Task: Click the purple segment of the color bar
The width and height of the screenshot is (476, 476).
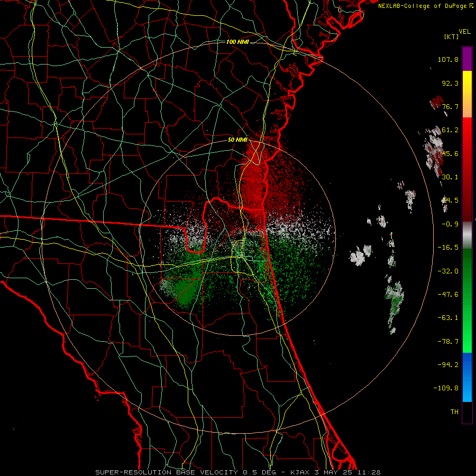Action: tap(467, 59)
